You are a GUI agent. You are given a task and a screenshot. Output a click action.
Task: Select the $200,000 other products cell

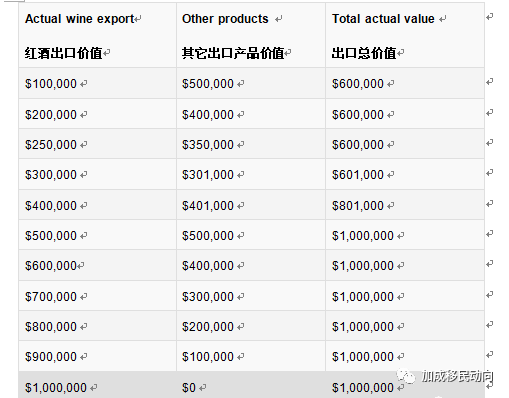click(251, 326)
